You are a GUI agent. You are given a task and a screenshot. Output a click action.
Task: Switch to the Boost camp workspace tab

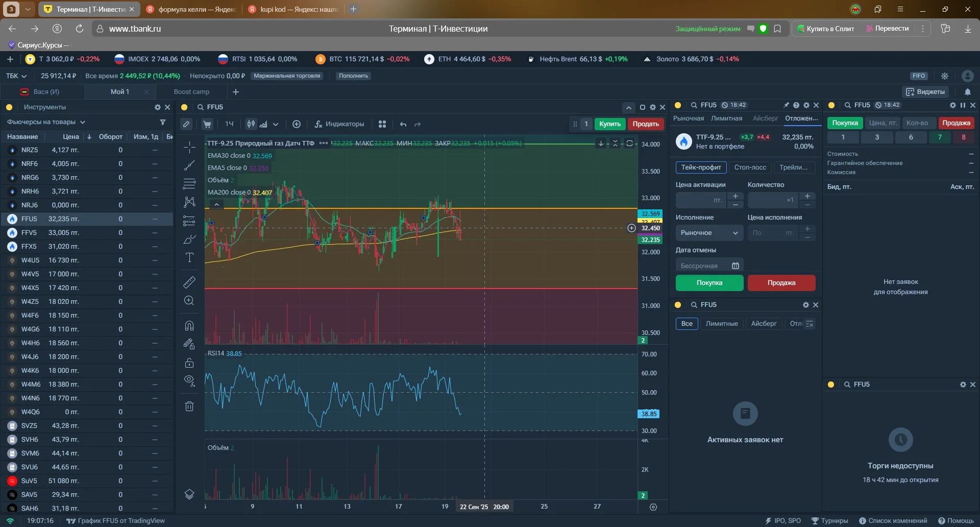(x=191, y=92)
